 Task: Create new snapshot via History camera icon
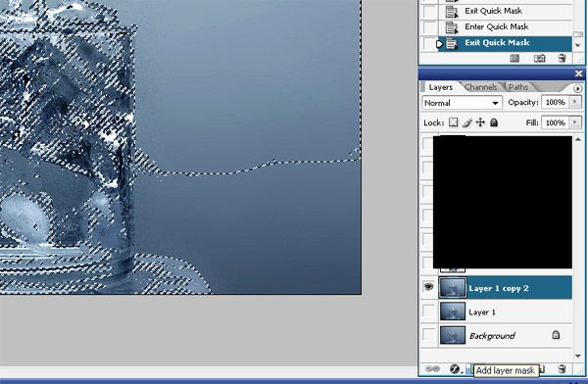coord(539,58)
